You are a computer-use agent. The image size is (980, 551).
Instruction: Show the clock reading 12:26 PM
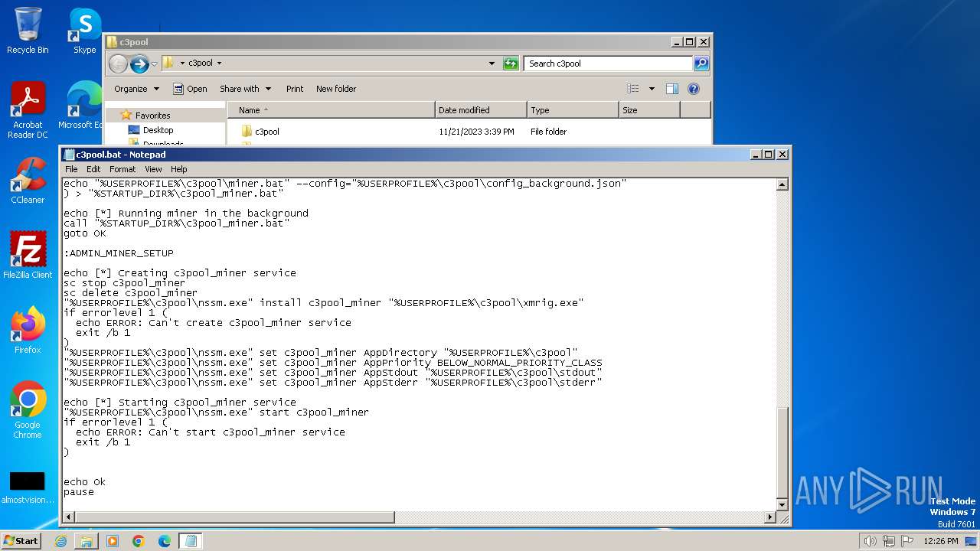tap(941, 541)
